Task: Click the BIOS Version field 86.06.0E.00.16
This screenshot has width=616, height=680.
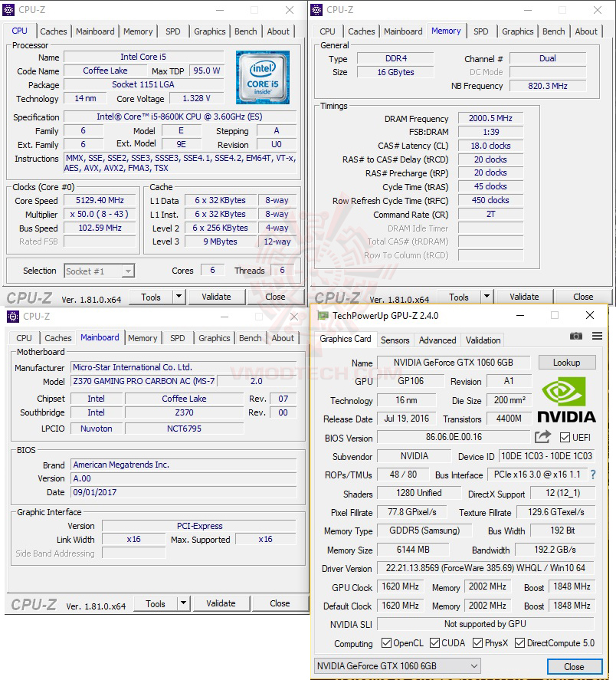Action: pyautogui.click(x=454, y=437)
